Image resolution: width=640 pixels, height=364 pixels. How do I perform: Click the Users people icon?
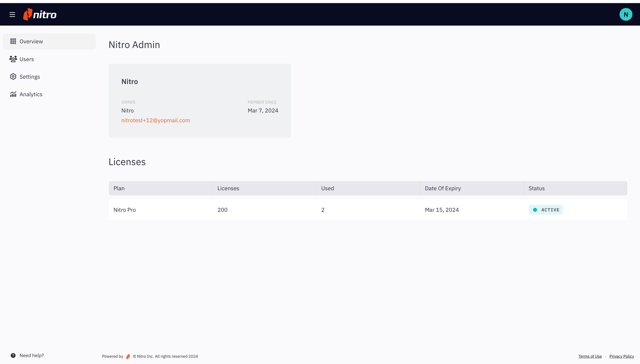pyautogui.click(x=13, y=59)
